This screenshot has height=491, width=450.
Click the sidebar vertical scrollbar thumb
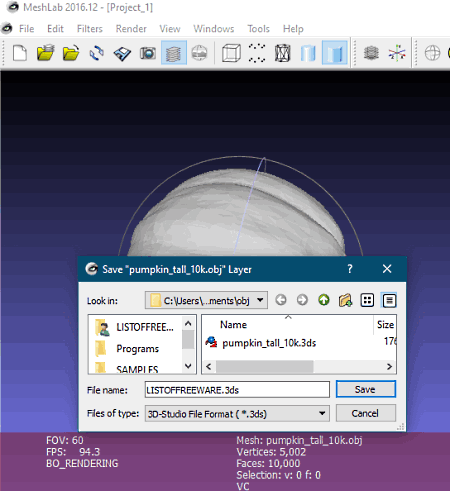(188, 339)
